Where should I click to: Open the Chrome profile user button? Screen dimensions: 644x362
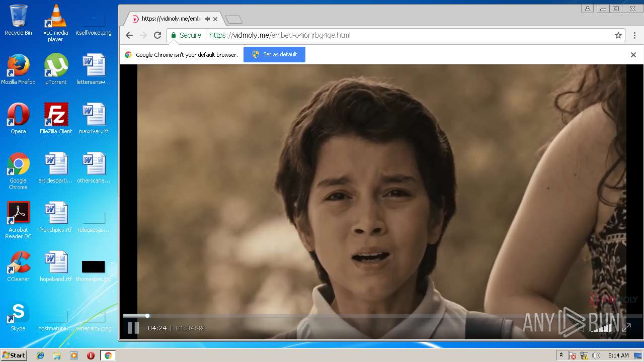[587, 9]
